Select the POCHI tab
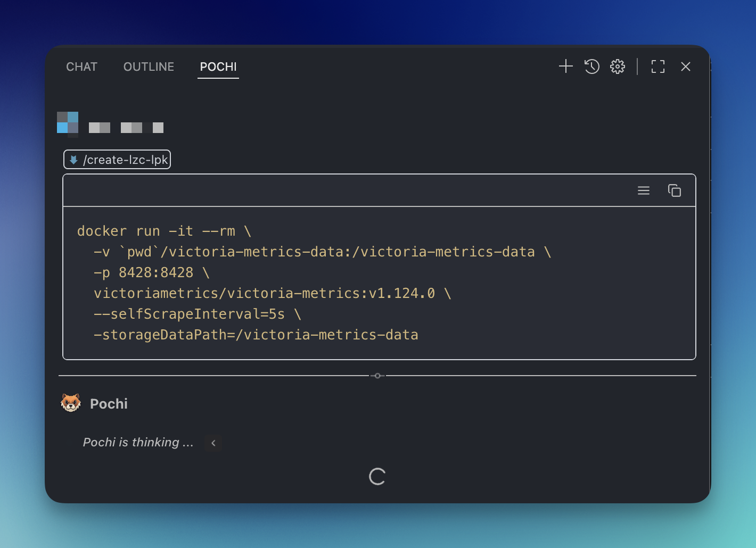This screenshot has width=756, height=548. click(x=218, y=67)
